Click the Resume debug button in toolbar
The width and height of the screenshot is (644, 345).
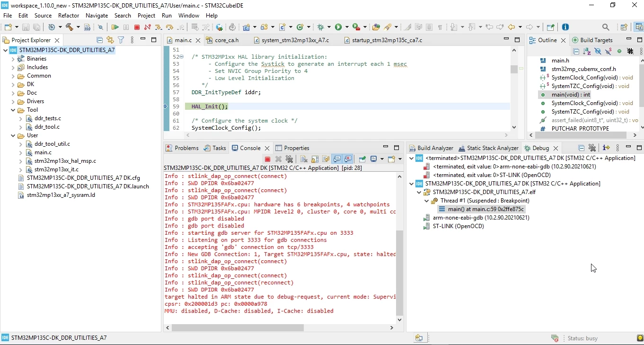point(115,27)
